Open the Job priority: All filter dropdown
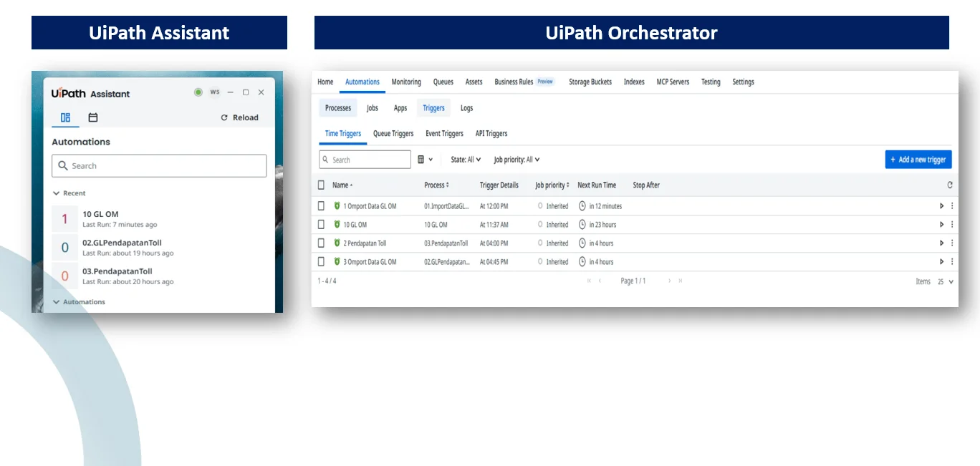Viewport: 980px width, 466px height. [517, 160]
